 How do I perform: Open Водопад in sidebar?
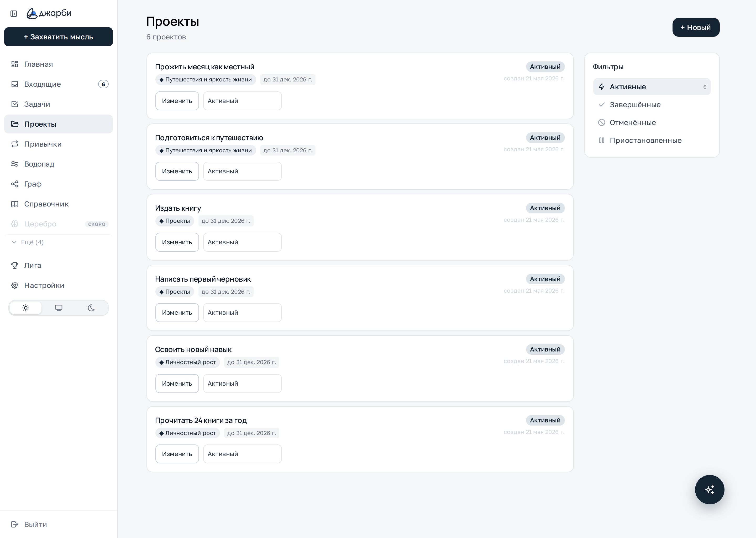tap(58, 164)
